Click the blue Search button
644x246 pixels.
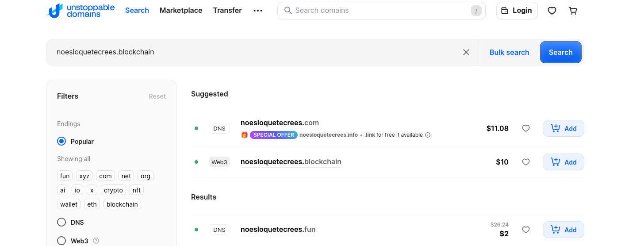pyautogui.click(x=560, y=52)
